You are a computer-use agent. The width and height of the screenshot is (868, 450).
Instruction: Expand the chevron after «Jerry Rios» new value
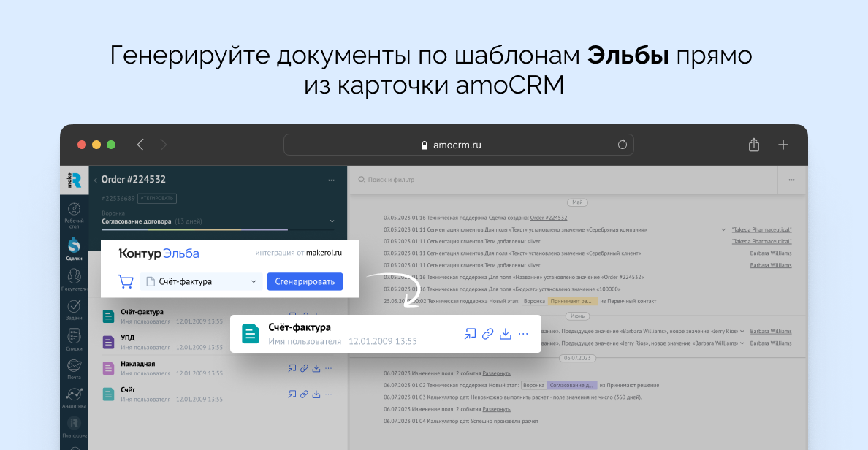(x=742, y=331)
